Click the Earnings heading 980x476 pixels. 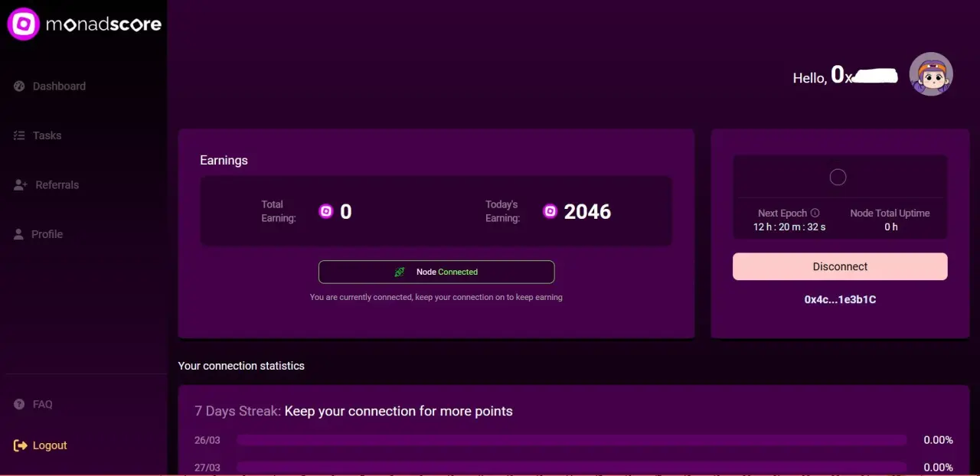[x=224, y=160]
